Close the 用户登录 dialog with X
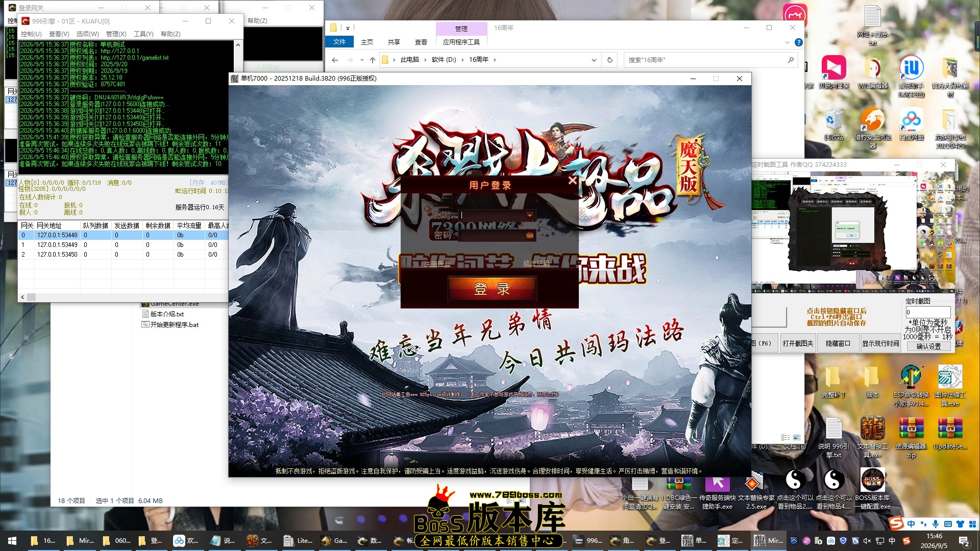 click(x=572, y=180)
